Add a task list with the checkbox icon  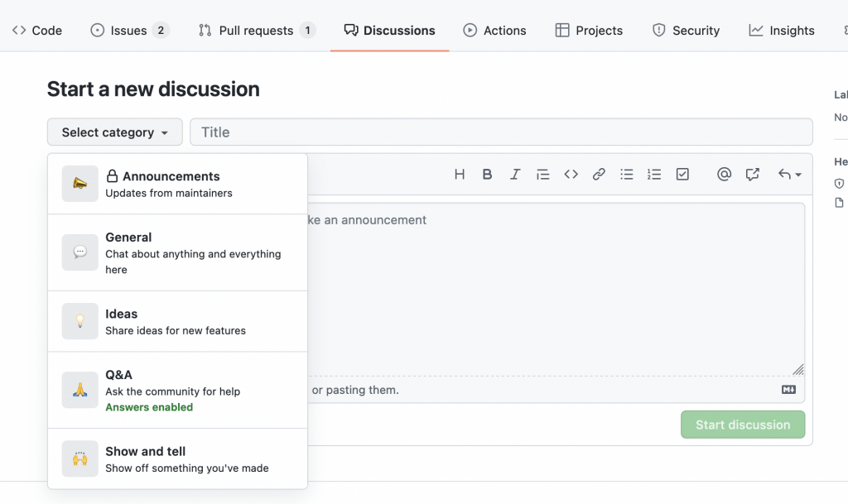(x=682, y=174)
